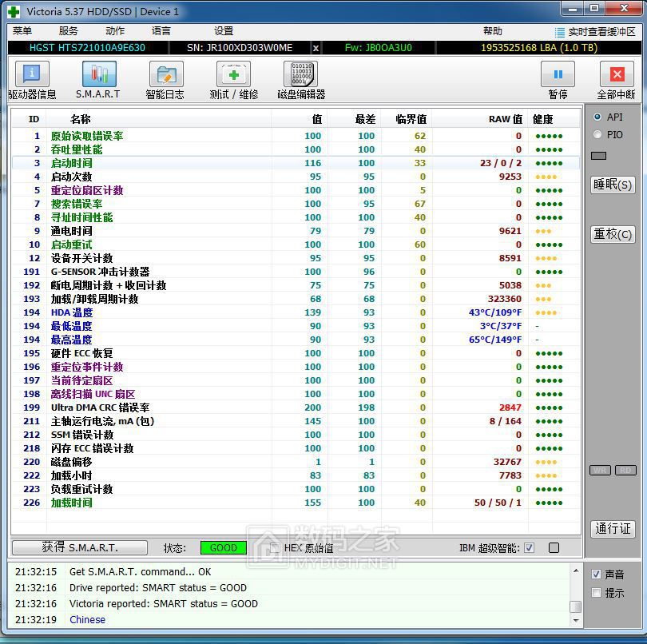The width and height of the screenshot is (647, 644).
Task: Open the 菜单 menu
Action: [x=22, y=31]
